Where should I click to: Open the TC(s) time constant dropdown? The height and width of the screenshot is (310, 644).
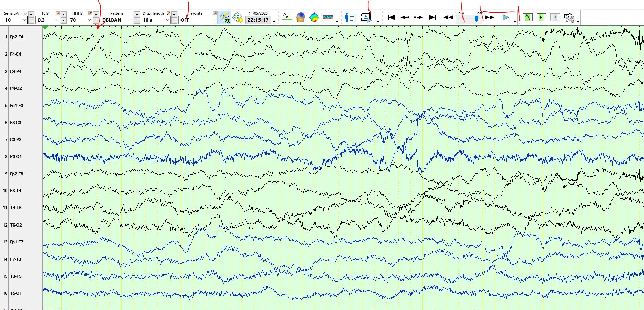pyautogui.click(x=48, y=20)
